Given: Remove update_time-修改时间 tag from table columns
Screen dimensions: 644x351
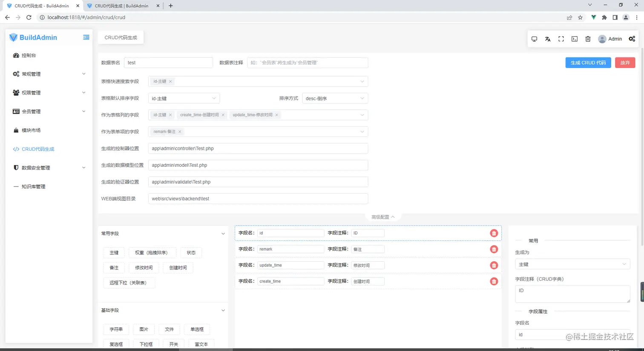Looking at the screenshot, I should coord(276,115).
